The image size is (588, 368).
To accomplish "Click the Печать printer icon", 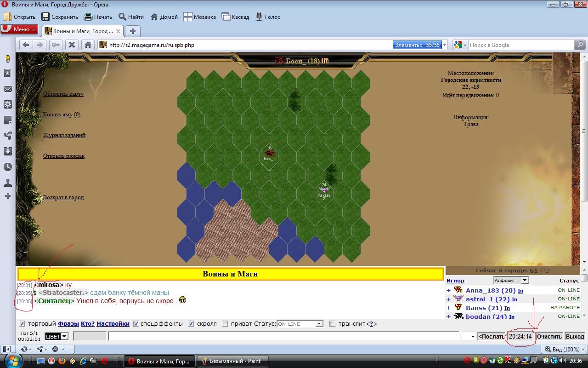I will 88,17.
